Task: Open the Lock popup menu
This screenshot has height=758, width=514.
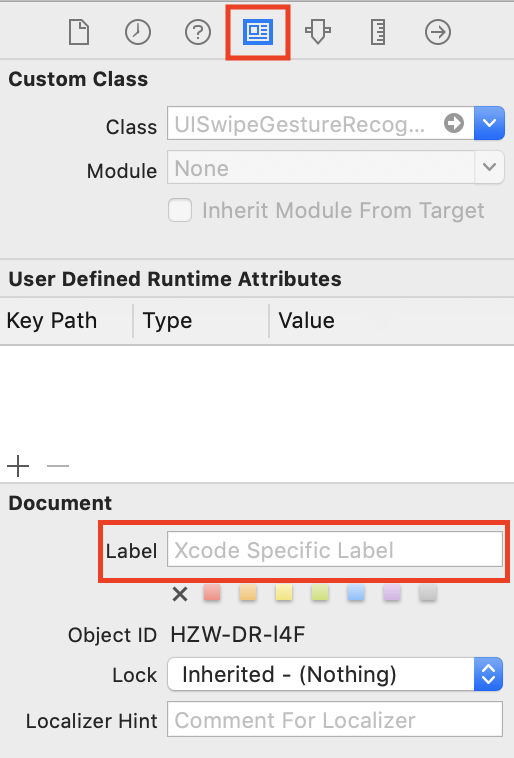Action: click(335, 674)
